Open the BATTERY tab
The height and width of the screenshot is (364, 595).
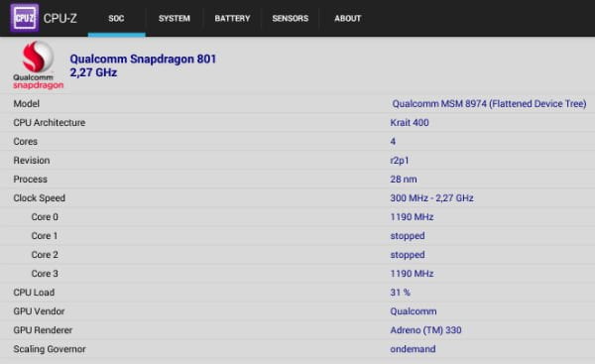pos(232,18)
